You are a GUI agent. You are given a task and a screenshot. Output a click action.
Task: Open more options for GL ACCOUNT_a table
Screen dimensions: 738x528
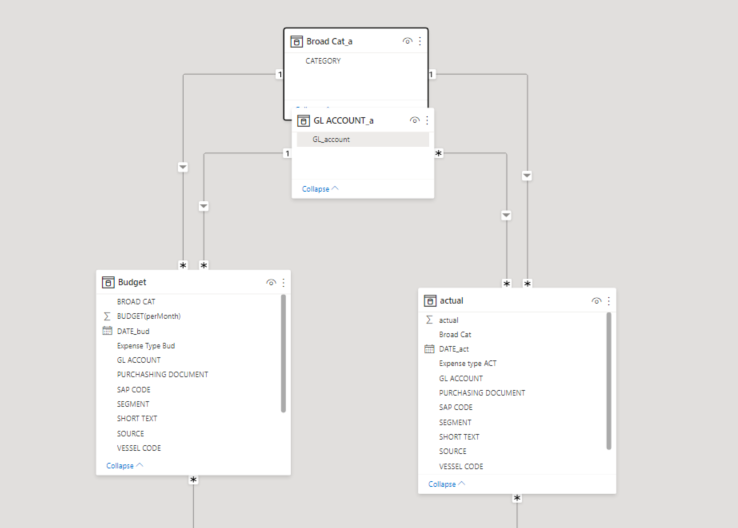coord(427,120)
